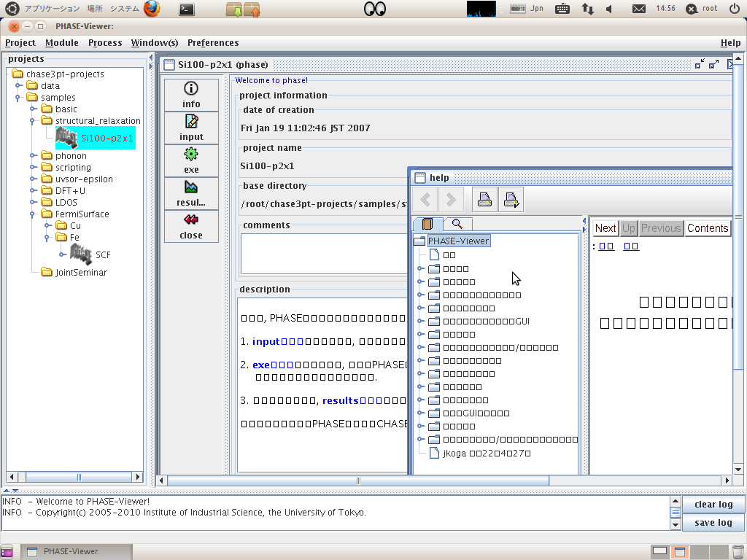
Task: Launch the exe gear tool
Action: [x=191, y=161]
